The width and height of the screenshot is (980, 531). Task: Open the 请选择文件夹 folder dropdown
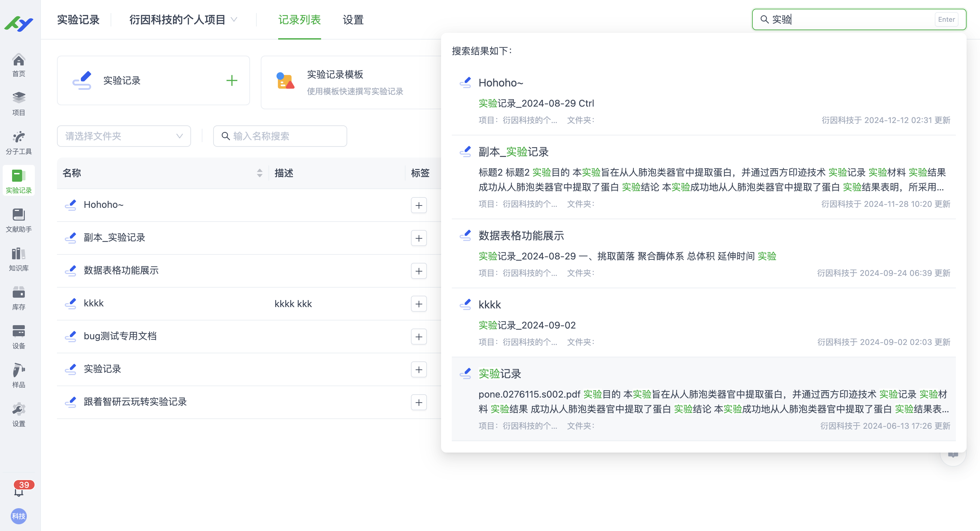point(124,136)
